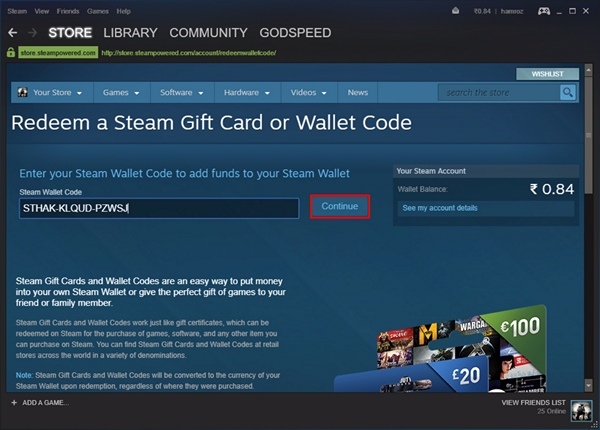Screen dimensions: 600x430
Task: Click the friends list avatar icon
Action: [x=581, y=410]
